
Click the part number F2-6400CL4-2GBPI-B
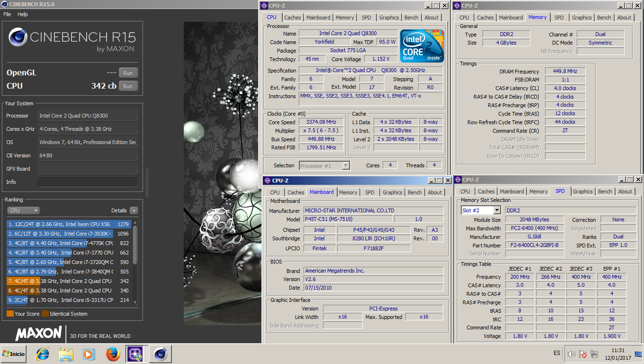535,246
